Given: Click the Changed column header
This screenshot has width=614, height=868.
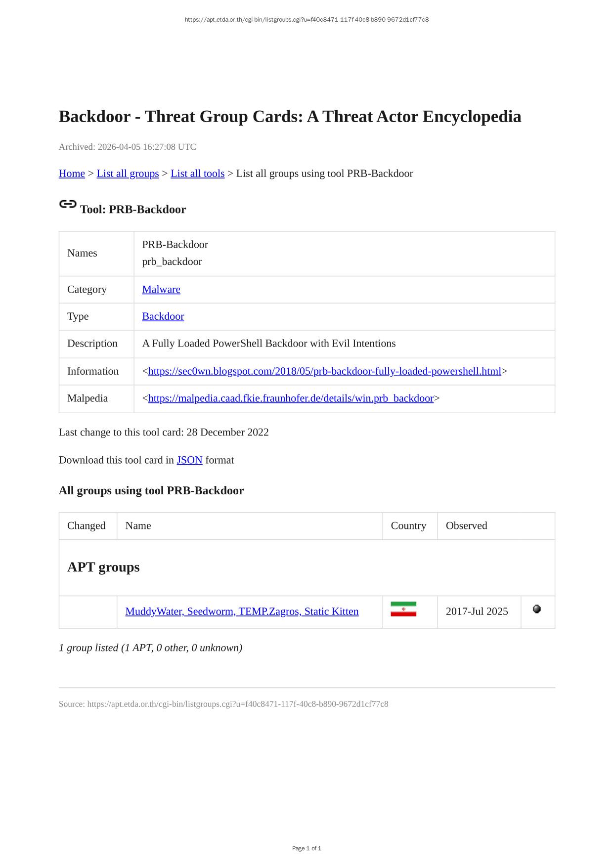Looking at the screenshot, I should (87, 525).
